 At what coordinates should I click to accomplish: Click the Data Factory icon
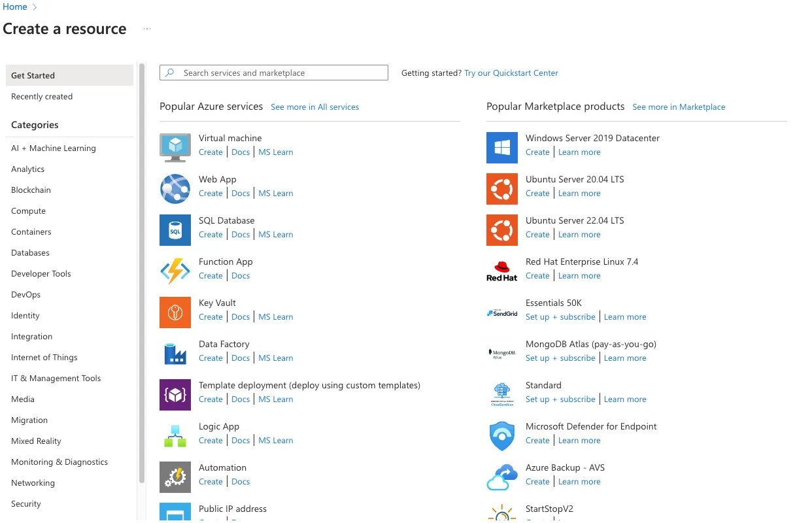click(x=175, y=354)
